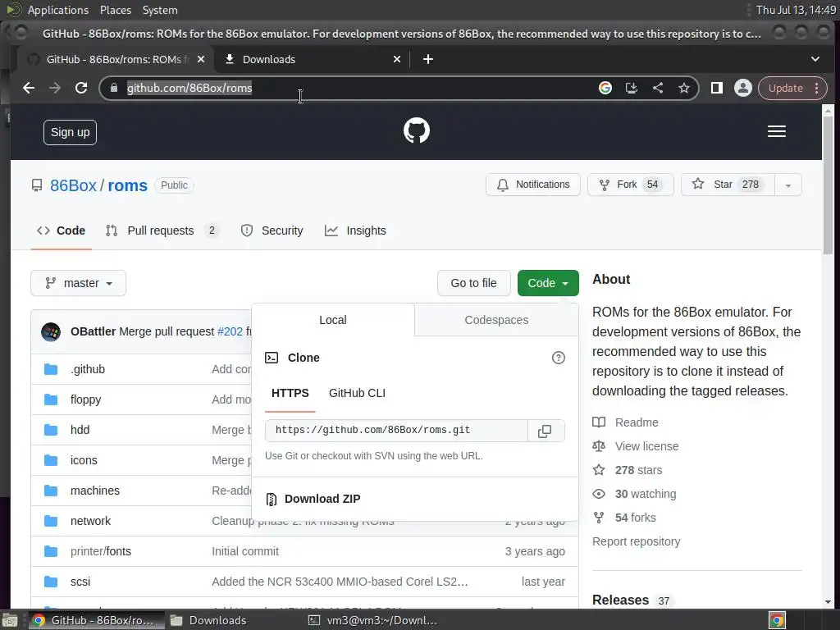The width and height of the screenshot is (840, 630).
Task: Copy the clone URL to clipboard
Action: point(545,431)
